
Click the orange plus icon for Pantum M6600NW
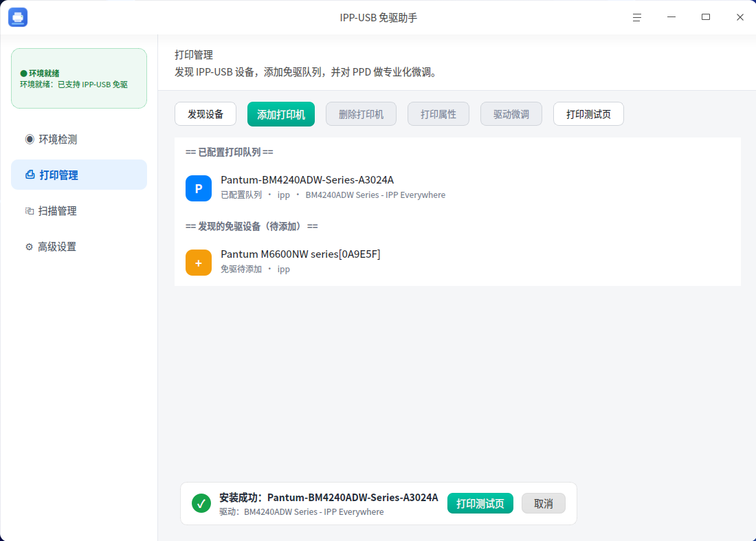[199, 263]
